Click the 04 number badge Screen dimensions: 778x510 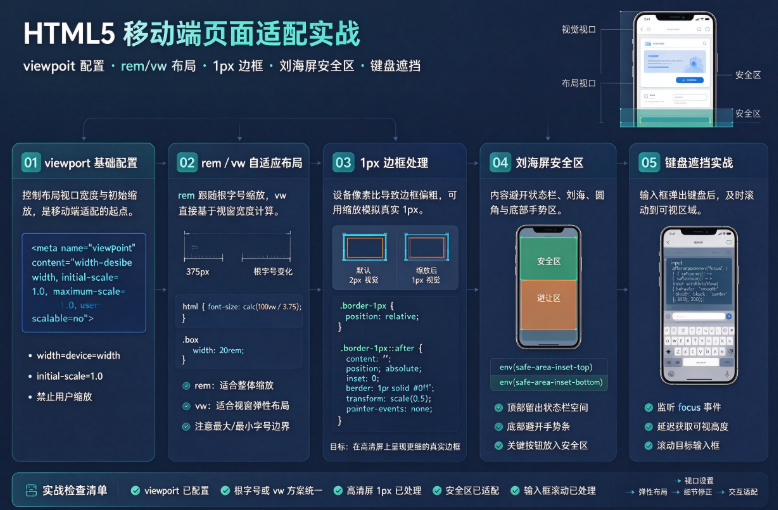[x=500, y=163]
